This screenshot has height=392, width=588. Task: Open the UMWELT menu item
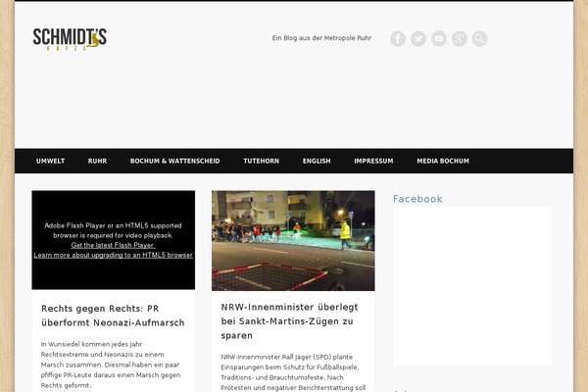click(50, 161)
